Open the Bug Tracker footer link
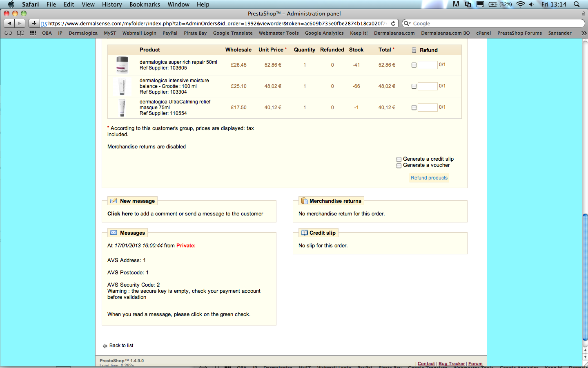This screenshot has height=368, width=588. pyautogui.click(x=452, y=364)
